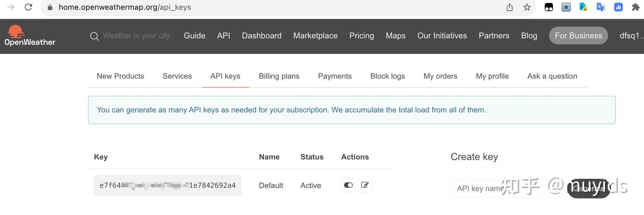Go to Marketplace in the navbar
The height and width of the screenshot is (215, 644).
click(x=315, y=36)
